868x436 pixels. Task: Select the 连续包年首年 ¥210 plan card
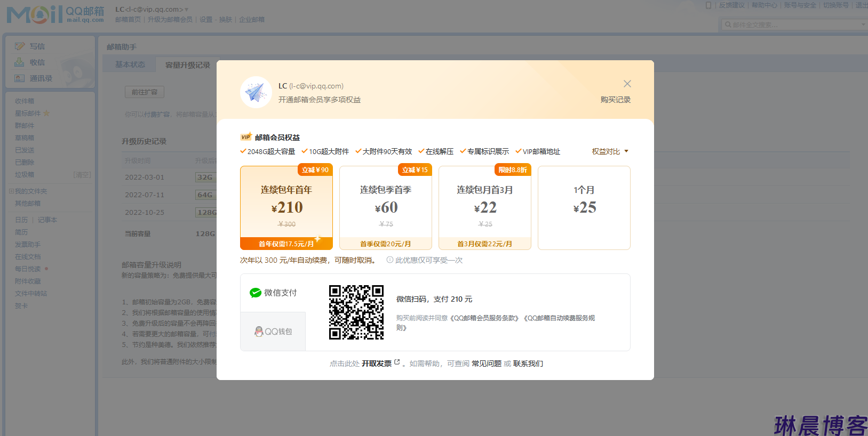click(286, 207)
